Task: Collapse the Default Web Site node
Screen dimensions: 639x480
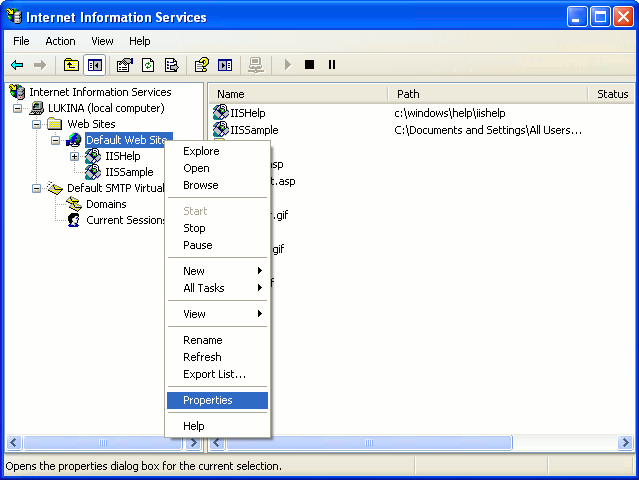Action: point(55,140)
